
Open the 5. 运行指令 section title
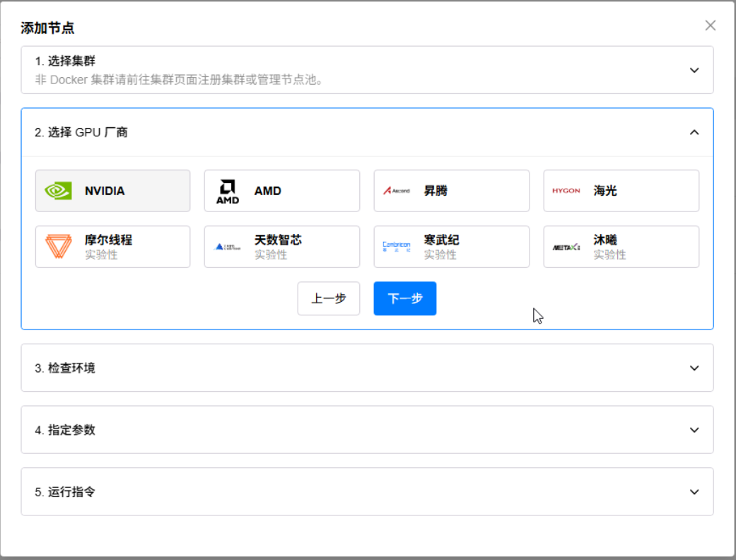click(x=65, y=492)
